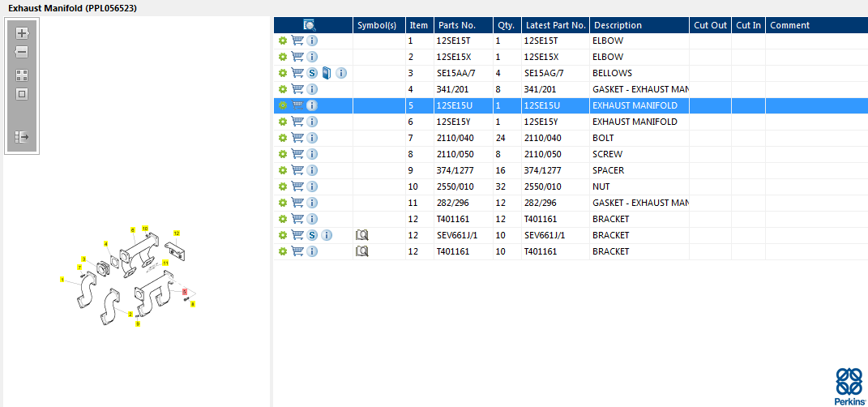The height and width of the screenshot is (407, 868).
Task: Click the list-with-arrow icon in diagram toolbar
Action: point(22,137)
